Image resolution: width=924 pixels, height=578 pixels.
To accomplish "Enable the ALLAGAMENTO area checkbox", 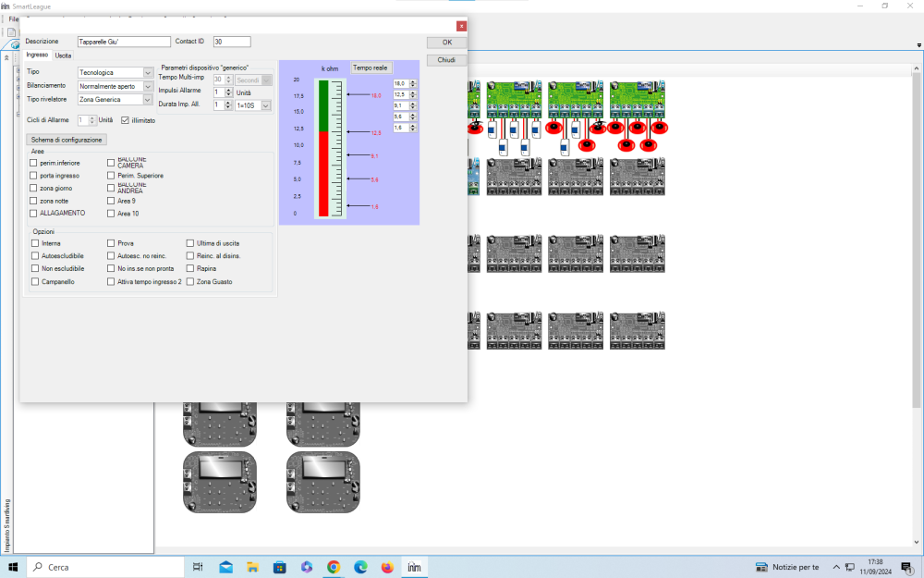I will pyautogui.click(x=34, y=214).
